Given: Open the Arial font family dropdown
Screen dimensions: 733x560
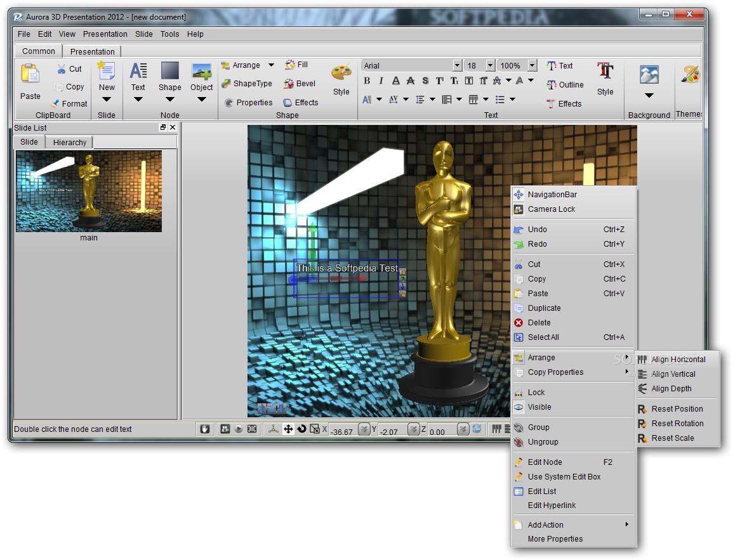Looking at the screenshot, I should point(457,66).
